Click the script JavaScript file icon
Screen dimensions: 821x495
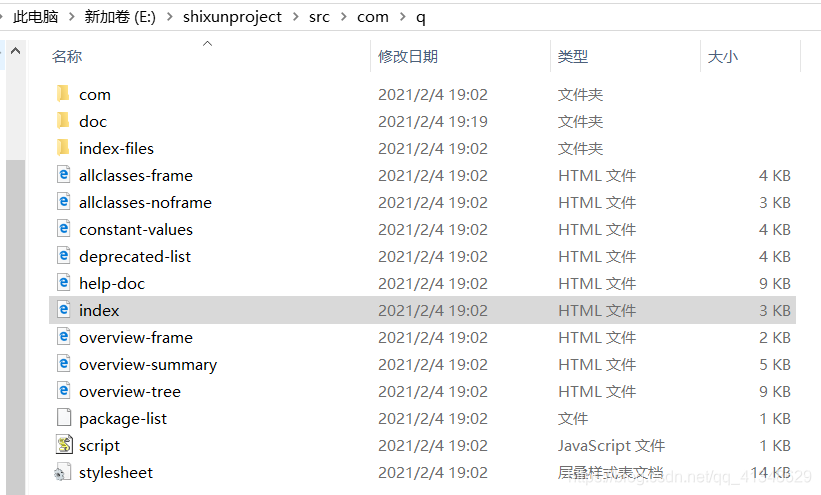click(x=63, y=445)
